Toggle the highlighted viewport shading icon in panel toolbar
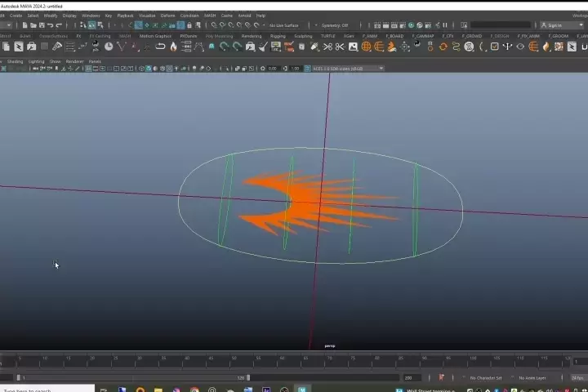 (149, 69)
